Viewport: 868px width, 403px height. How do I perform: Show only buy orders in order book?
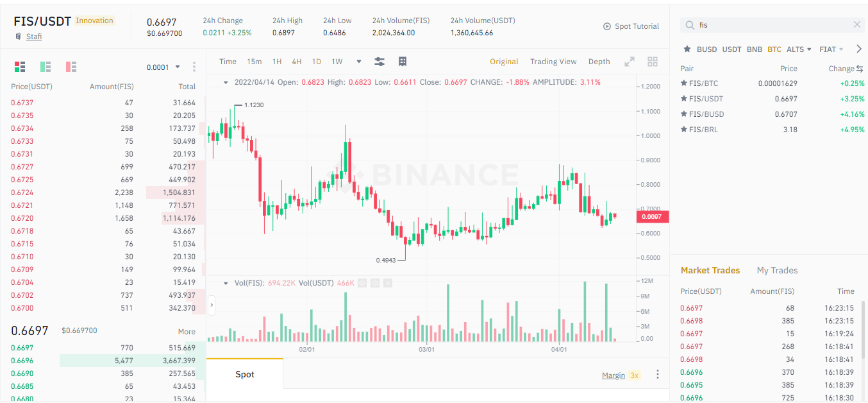click(x=45, y=66)
